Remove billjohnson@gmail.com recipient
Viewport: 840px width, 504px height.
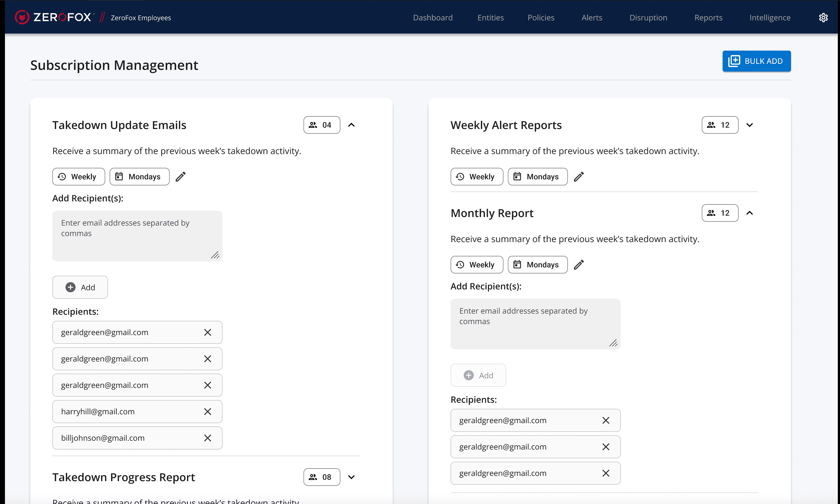pyautogui.click(x=207, y=438)
